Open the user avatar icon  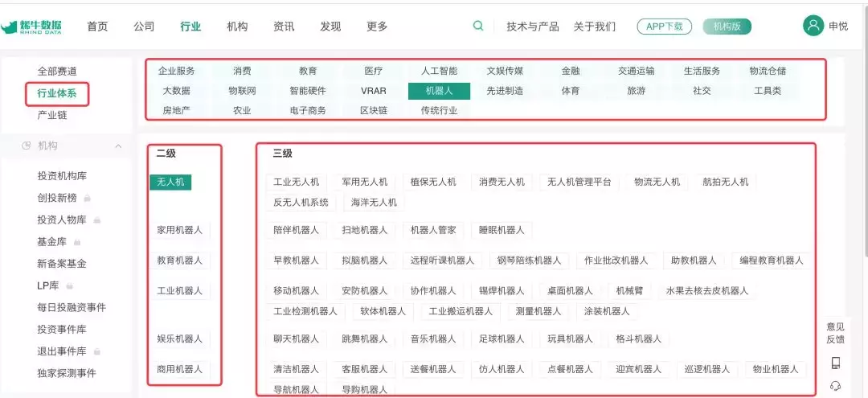pyautogui.click(x=813, y=26)
